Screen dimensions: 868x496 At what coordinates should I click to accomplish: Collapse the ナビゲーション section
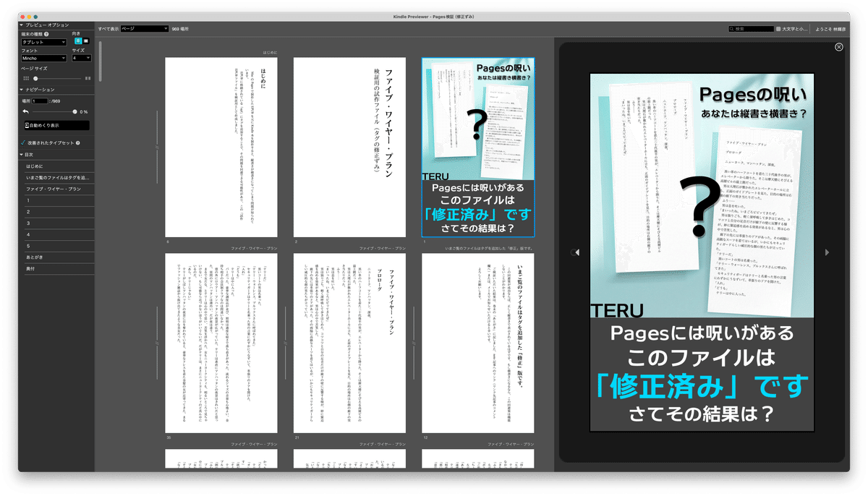click(x=22, y=90)
